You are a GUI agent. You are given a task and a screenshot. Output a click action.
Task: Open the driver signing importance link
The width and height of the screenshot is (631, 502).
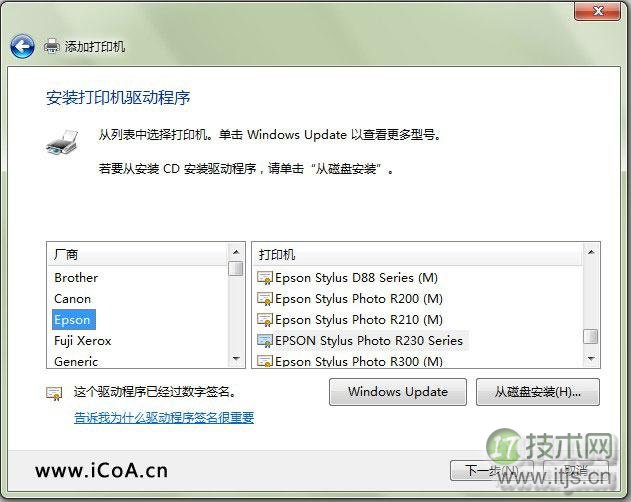[164, 417]
